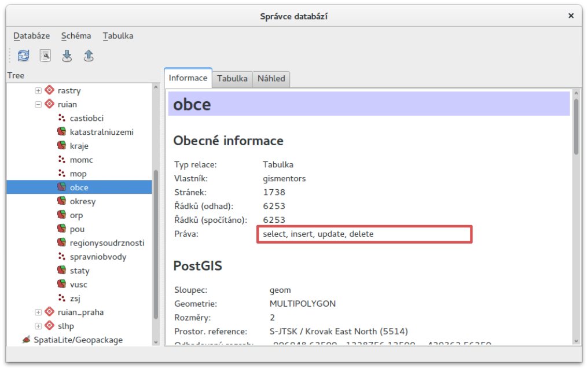Open the Tabulka menu
Viewport: 588px width, 368px height.
pos(118,36)
